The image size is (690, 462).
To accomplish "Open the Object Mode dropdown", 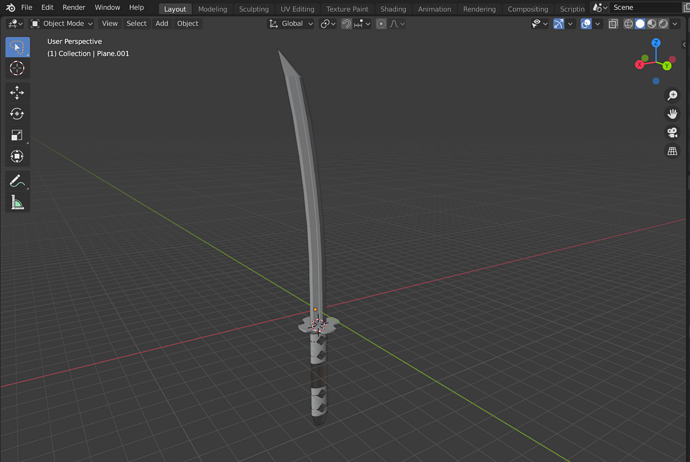I will coord(62,24).
